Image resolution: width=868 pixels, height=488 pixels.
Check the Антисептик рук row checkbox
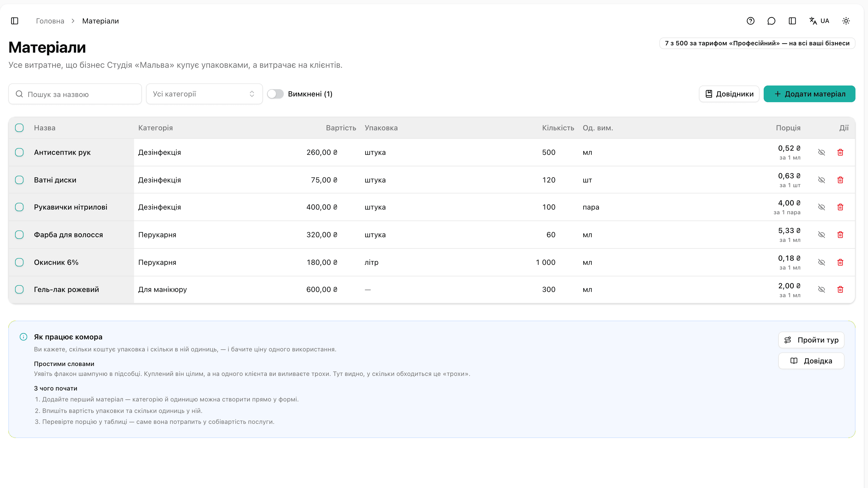[19, 152]
